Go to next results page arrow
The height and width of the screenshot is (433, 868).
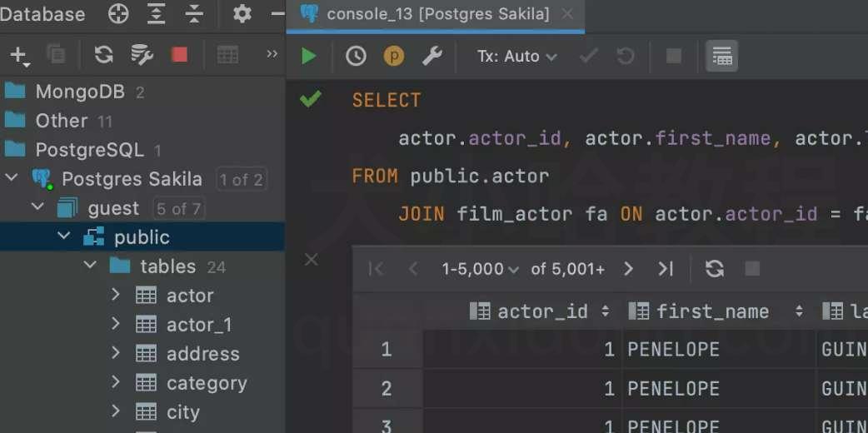[x=628, y=269]
